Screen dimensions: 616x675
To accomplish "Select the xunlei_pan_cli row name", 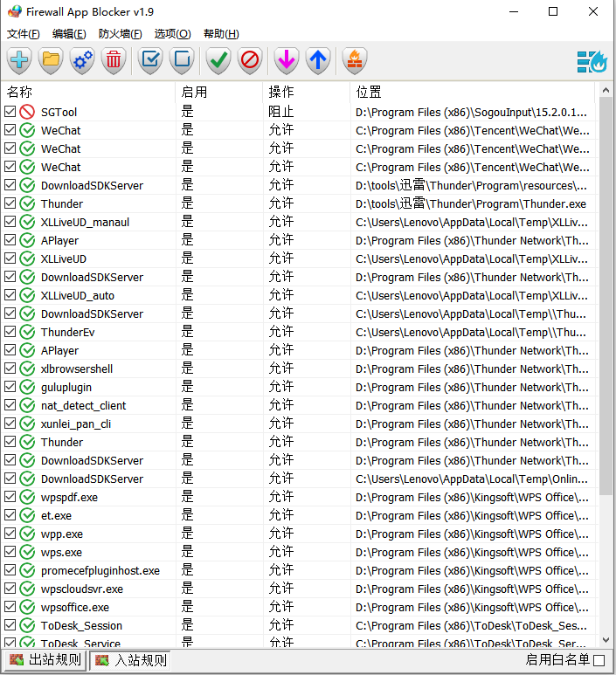I will click(x=76, y=424).
